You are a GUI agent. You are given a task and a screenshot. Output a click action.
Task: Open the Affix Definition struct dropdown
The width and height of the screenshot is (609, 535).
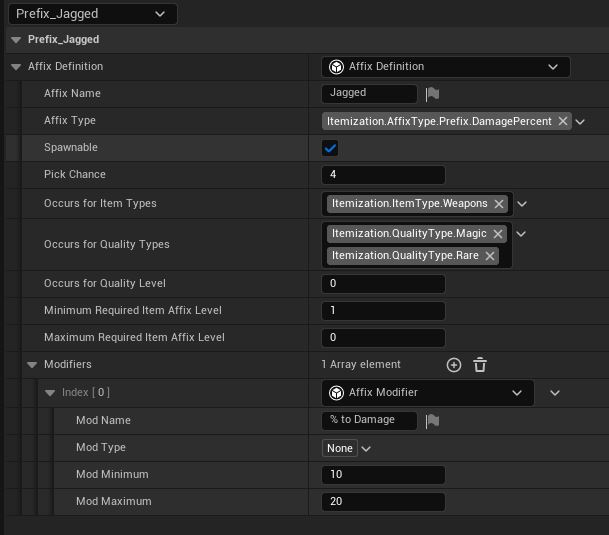tap(446, 67)
